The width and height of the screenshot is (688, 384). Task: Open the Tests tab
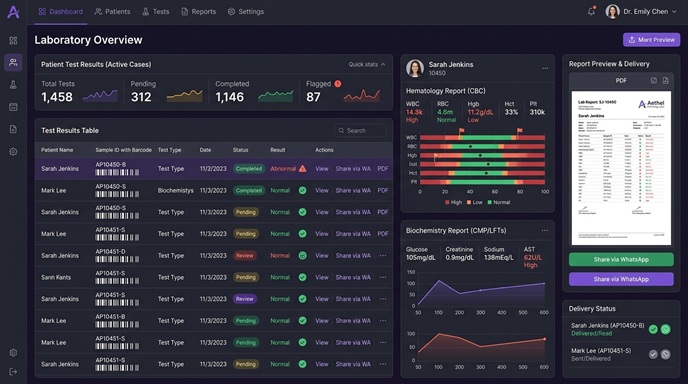156,12
